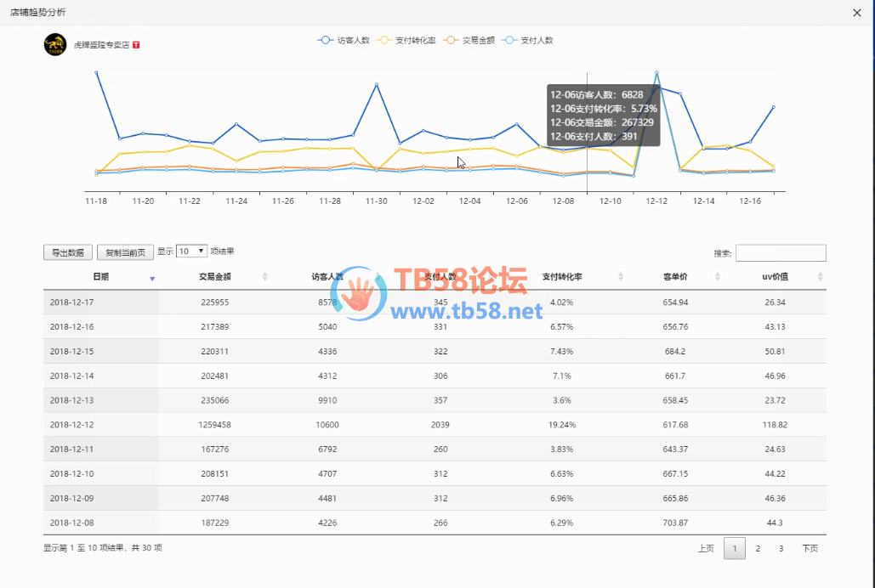Sort by 交易金额 column sort icon

click(x=265, y=277)
